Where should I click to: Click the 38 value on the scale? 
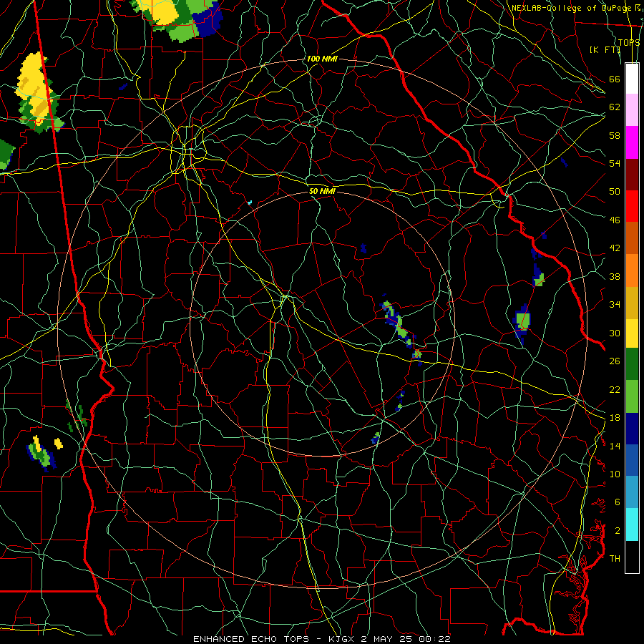(615, 276)
